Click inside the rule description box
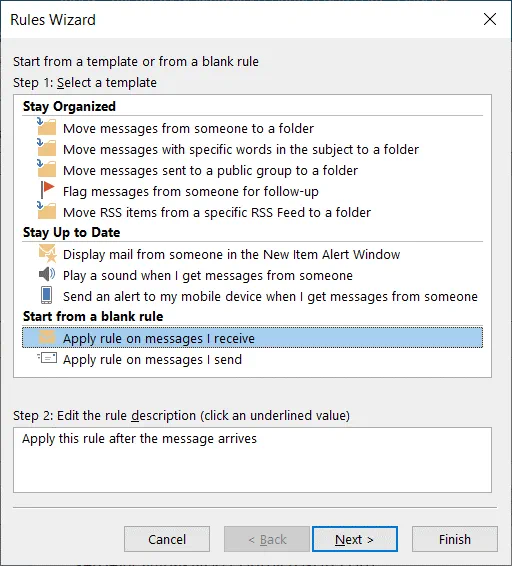 coord(252,460)
